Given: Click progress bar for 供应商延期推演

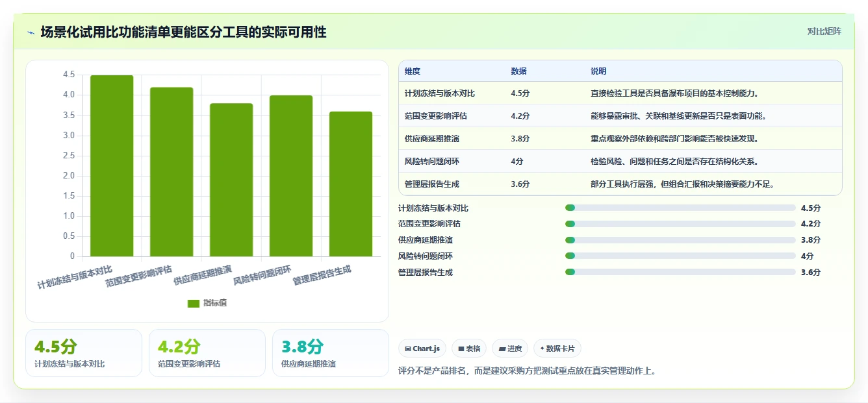Looking at the screenshot, I should (x=680, y=240).
